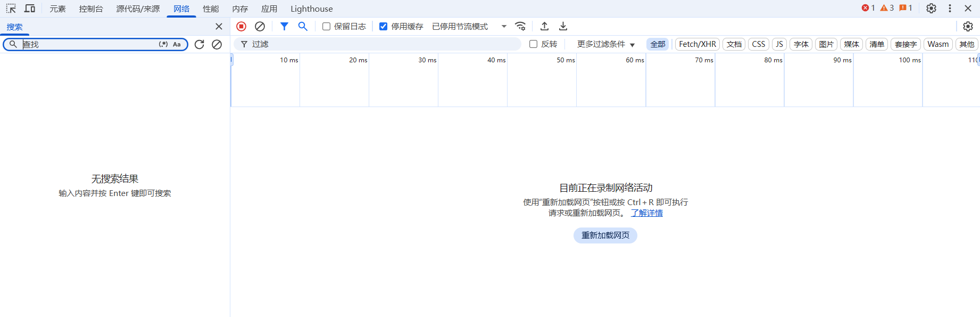
Task: Click the 重新加载网页 button
Action: click(x=605, y=235)
